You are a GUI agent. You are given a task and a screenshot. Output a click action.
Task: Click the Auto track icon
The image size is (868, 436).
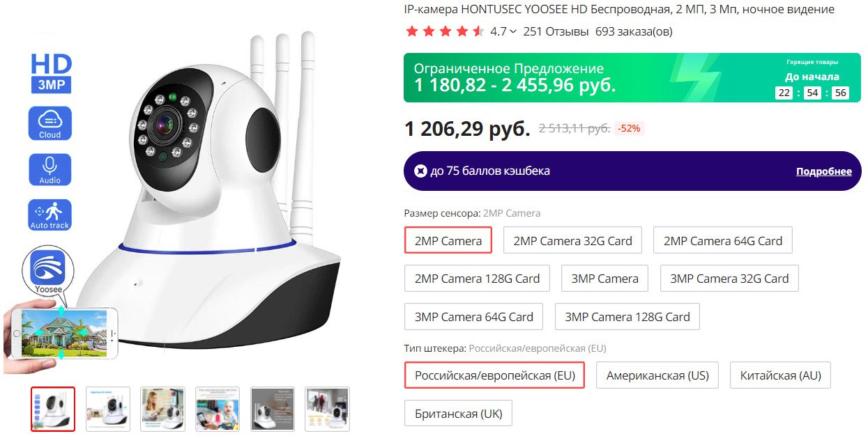pyautogui.click(x=50, y=215)
